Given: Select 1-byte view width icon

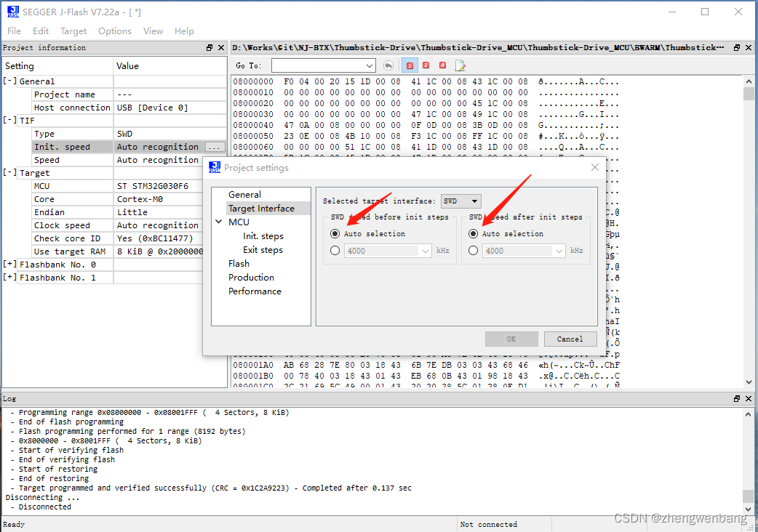Looking at the screenshot, I should click(410, 65).
